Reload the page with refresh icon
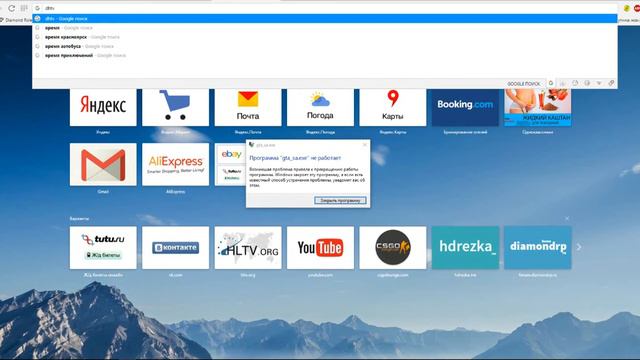This screenshot has width=640, height=360. [x=11, y=8]
